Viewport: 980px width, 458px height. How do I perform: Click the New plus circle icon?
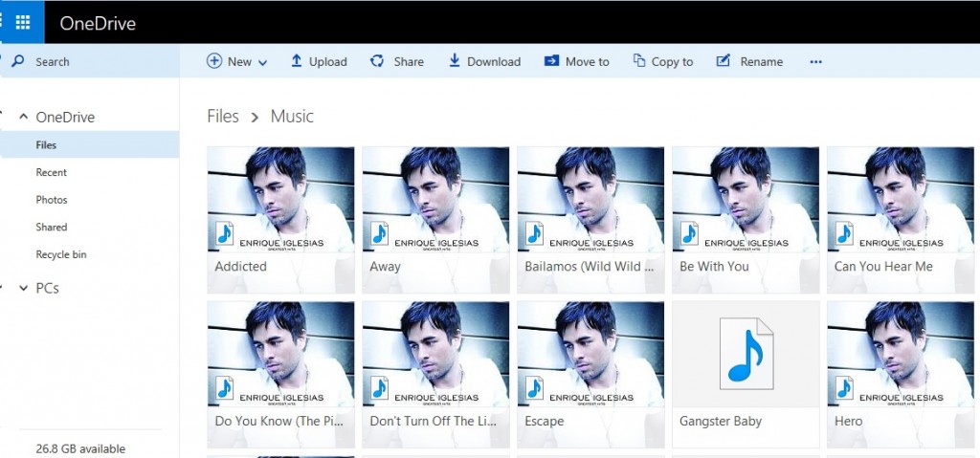[x=214, y=60]
